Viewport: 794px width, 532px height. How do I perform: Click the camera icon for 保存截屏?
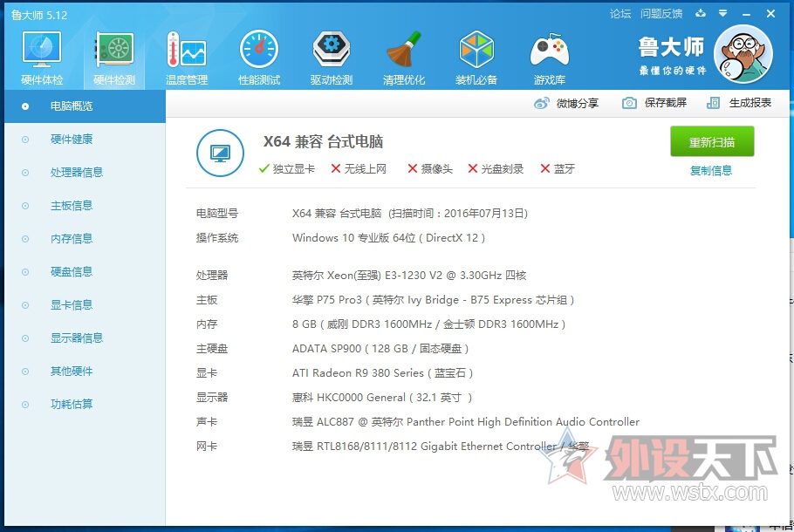[629, 103]
